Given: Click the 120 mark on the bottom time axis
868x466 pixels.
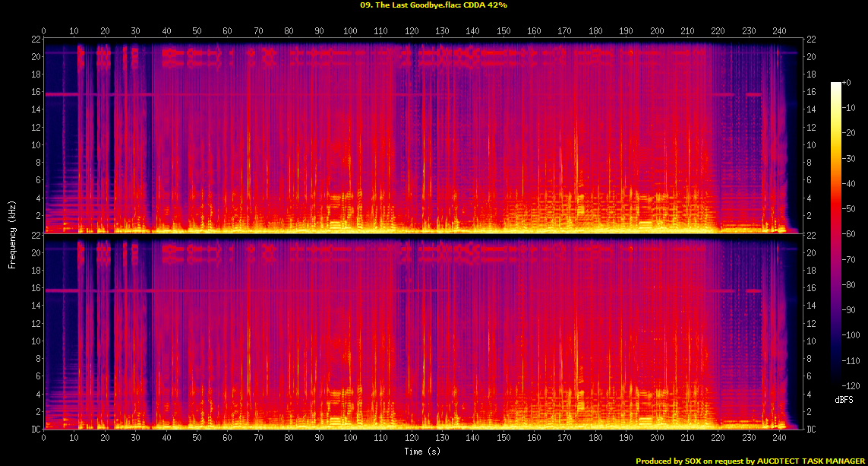Looking at the screenshot, I should click(x=412, y=439).
